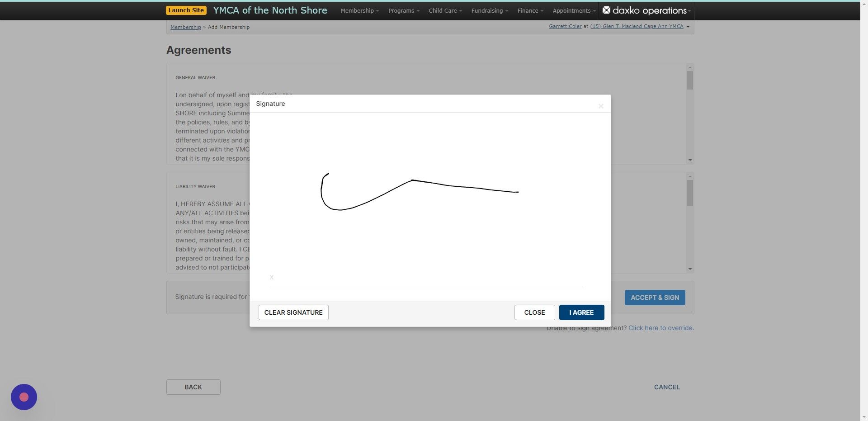Open the daxko operations logo menu

[x=646, y=10]
